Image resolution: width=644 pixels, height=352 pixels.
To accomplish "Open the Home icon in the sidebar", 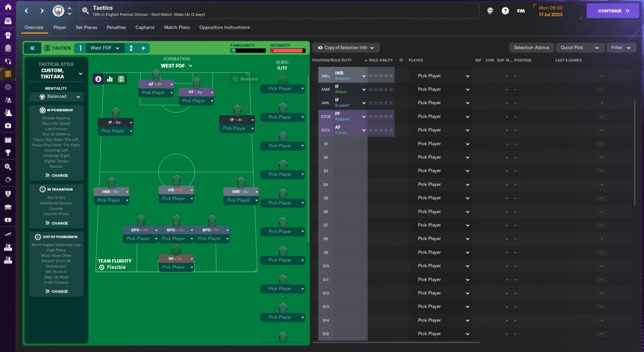I will pos(8,7).
